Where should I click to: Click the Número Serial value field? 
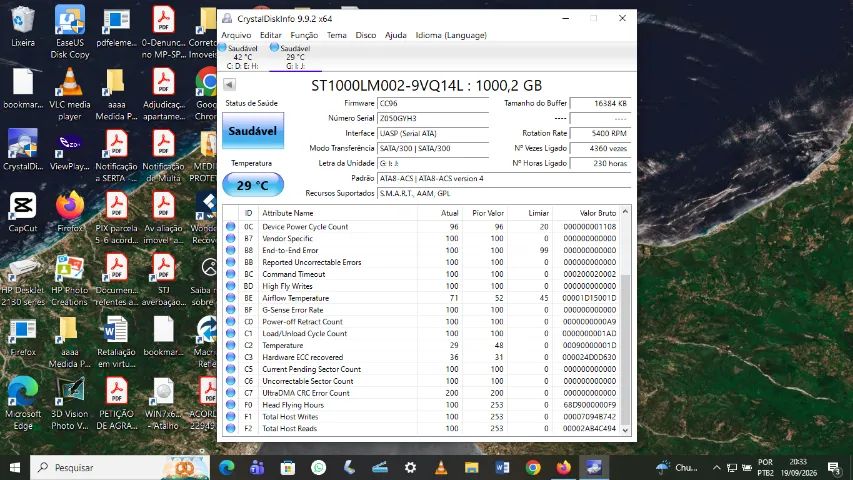pyautogui.click(x=432, y=118)
